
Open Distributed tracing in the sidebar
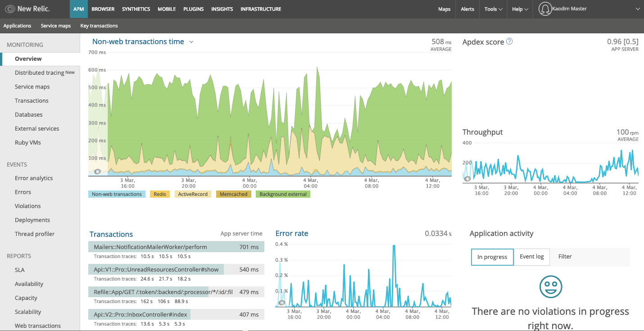(x=45, y=73)
